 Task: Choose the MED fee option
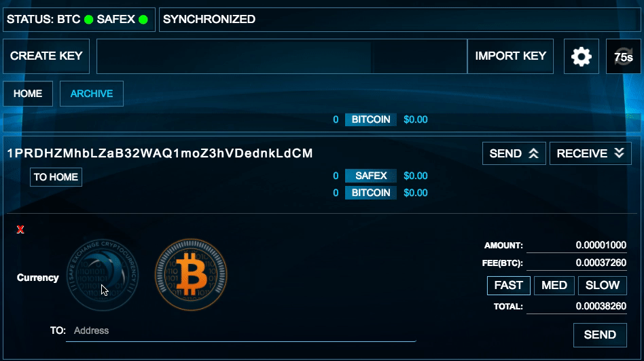(554, 286)
